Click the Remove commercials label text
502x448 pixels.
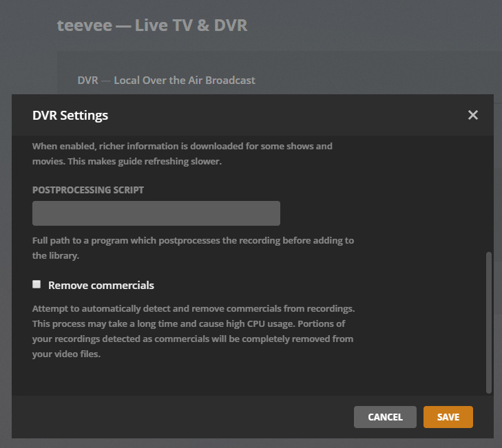(101, 285)
